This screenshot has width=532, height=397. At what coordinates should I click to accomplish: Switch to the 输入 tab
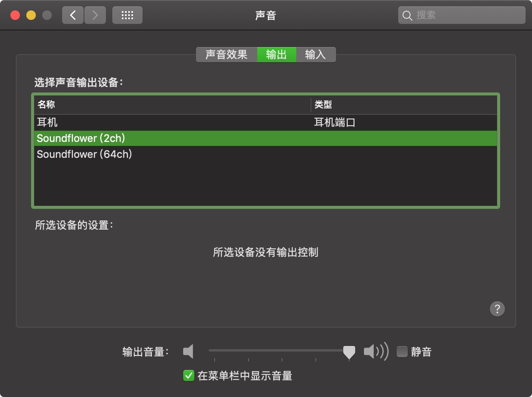click(x=316, y=55)
